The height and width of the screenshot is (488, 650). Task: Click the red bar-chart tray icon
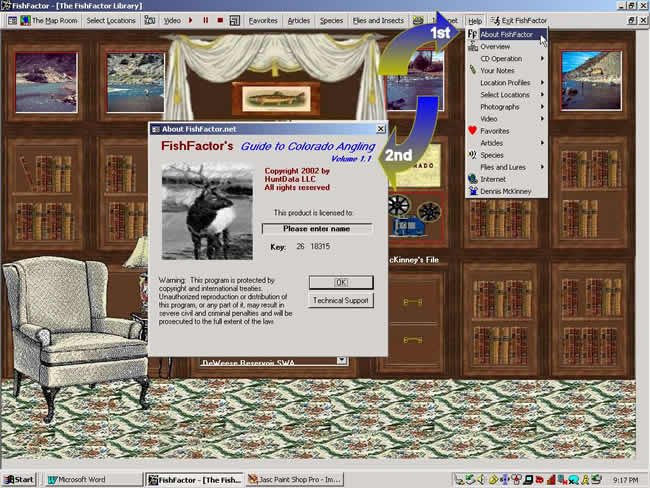(x=551, y=480)
